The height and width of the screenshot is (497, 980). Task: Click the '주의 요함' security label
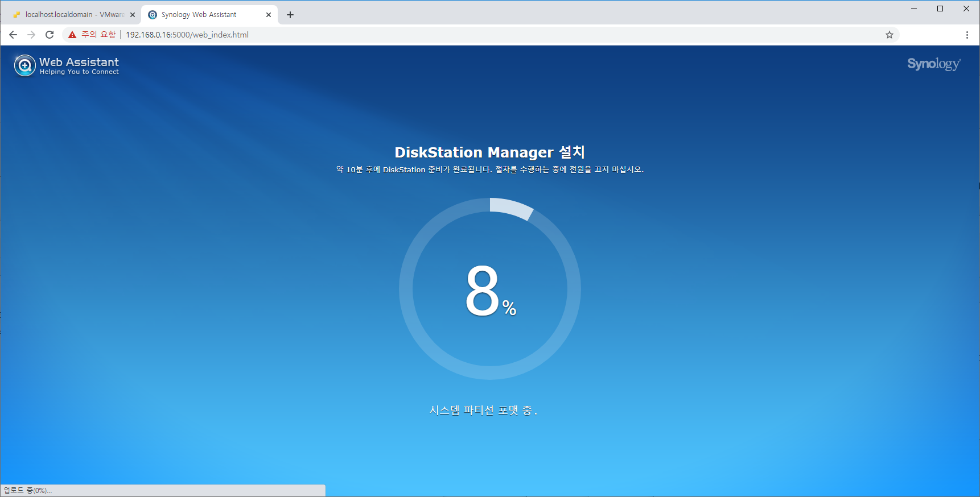pyautogui.click(x=98, y=35)
